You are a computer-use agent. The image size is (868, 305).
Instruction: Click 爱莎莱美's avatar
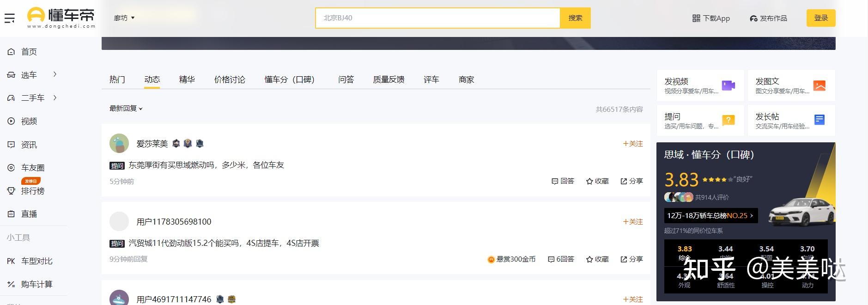(x=119, y=143)
